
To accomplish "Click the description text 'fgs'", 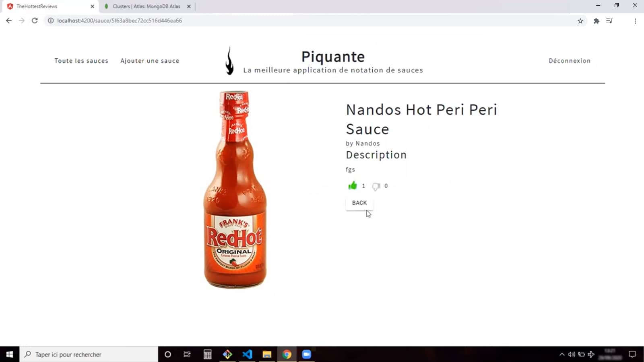I will coord(350,170).
